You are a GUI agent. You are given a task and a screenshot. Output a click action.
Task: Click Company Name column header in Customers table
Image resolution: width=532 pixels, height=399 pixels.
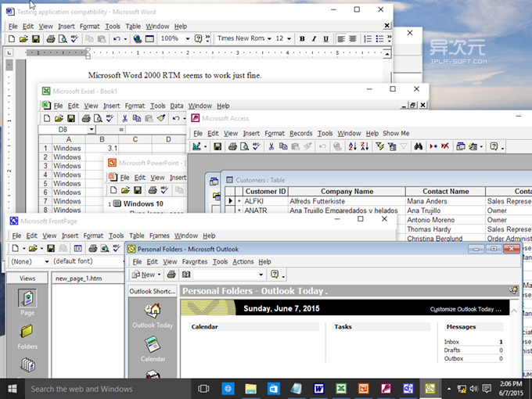347,192
